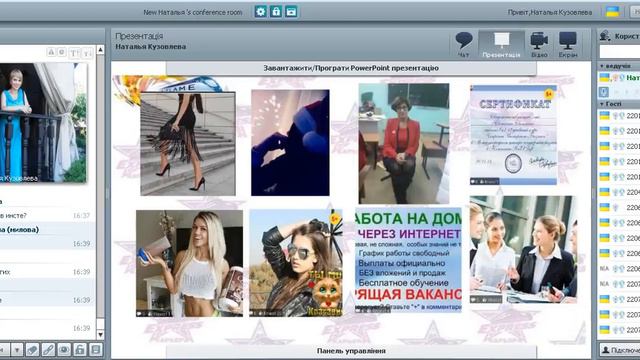Viewport: 640px width, 360px height.
Task: Click the blue info icon under presenter row
Action: tap(604, 92)
